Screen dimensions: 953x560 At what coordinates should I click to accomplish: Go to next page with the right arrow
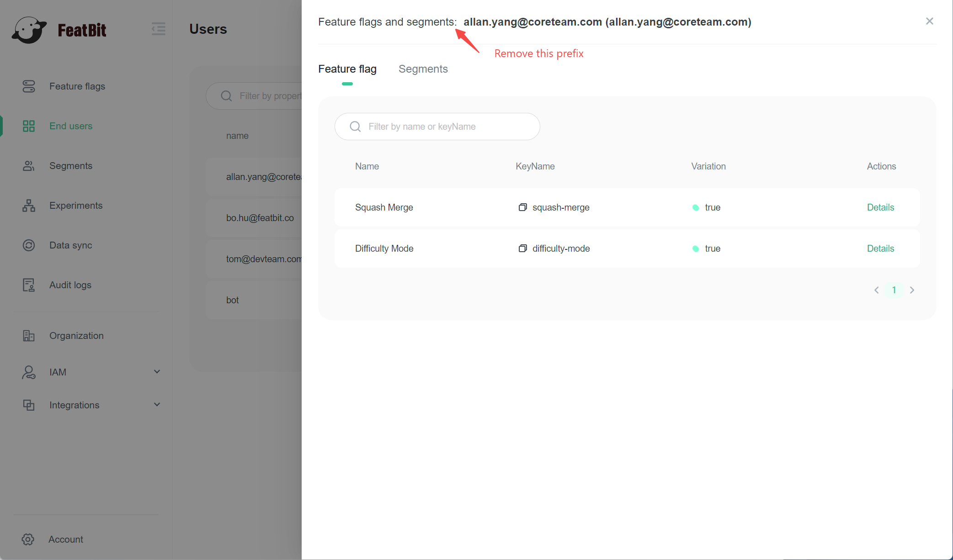(912, 290)
